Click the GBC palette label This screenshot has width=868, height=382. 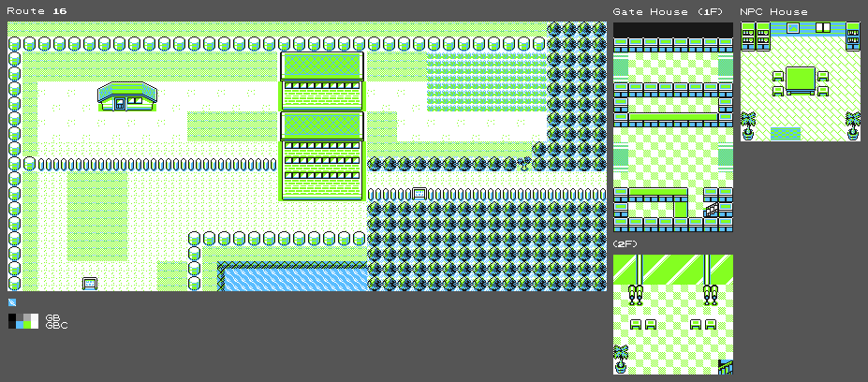[x=56, y=326]
